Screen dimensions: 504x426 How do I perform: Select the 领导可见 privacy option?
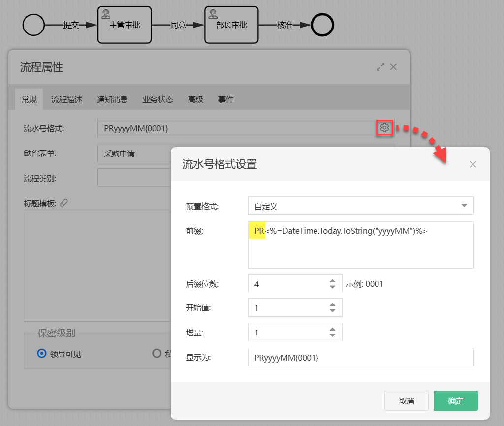tap(41, 353)
